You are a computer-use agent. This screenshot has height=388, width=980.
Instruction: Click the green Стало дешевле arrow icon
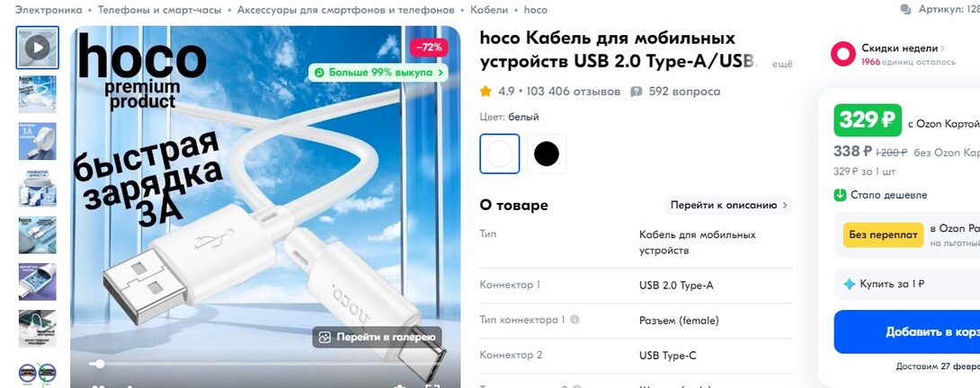coord(840,195)
